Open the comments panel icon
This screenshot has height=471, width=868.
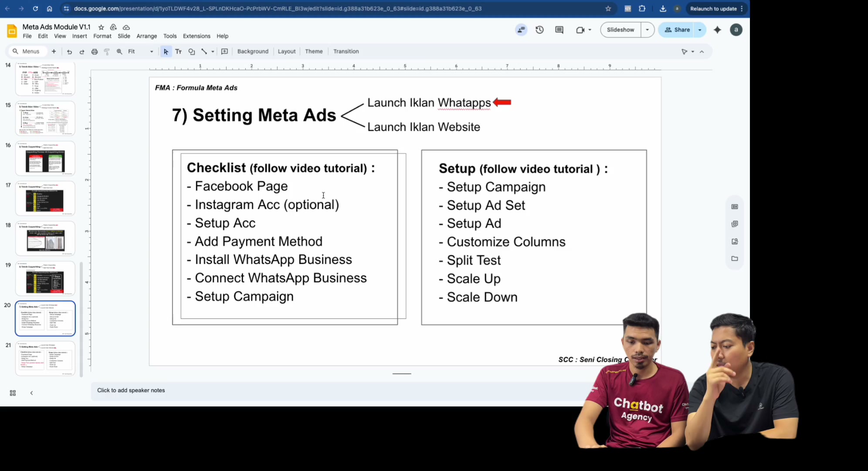tap(559, 30)
